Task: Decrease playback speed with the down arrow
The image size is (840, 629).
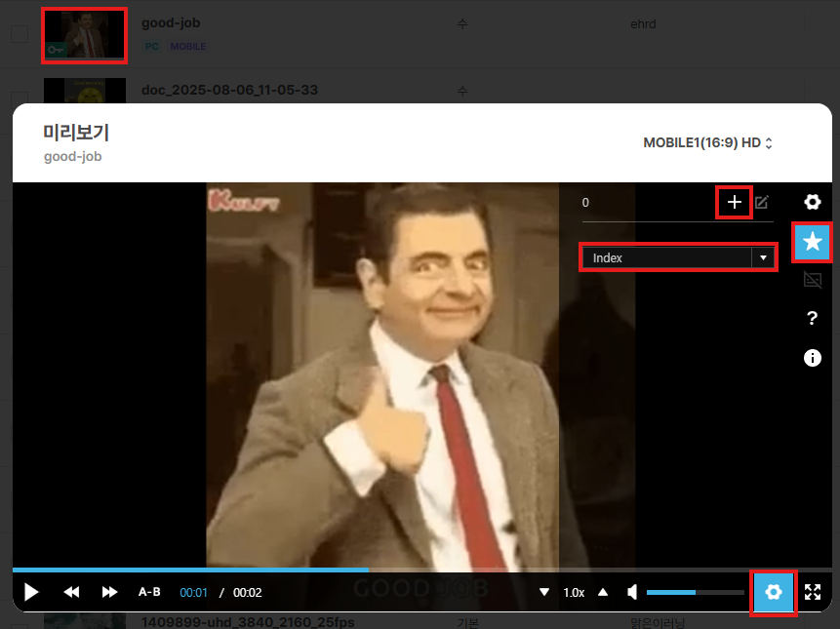Action: [x=544, y=592]
